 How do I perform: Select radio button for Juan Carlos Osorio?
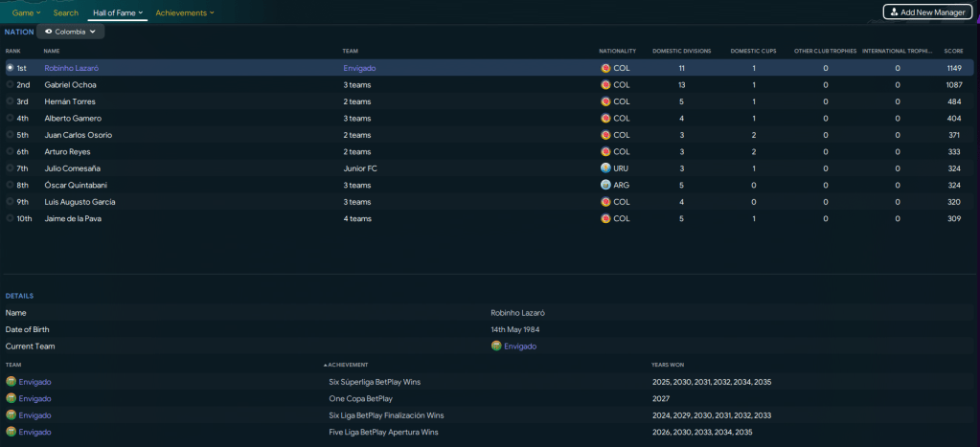[10, 135]
